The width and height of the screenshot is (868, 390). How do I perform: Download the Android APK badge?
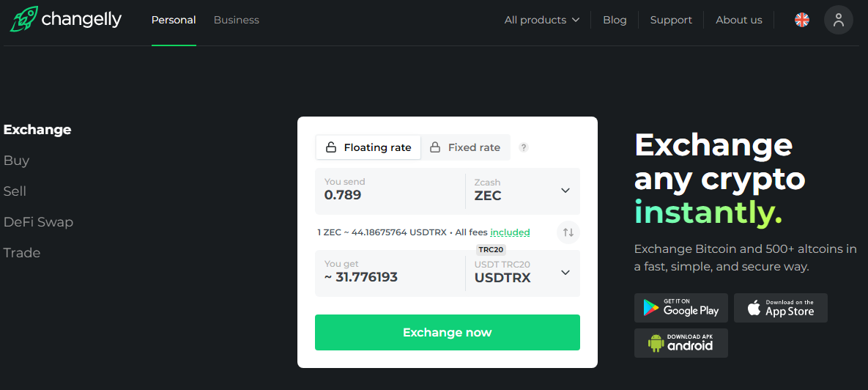pos(681,343)
